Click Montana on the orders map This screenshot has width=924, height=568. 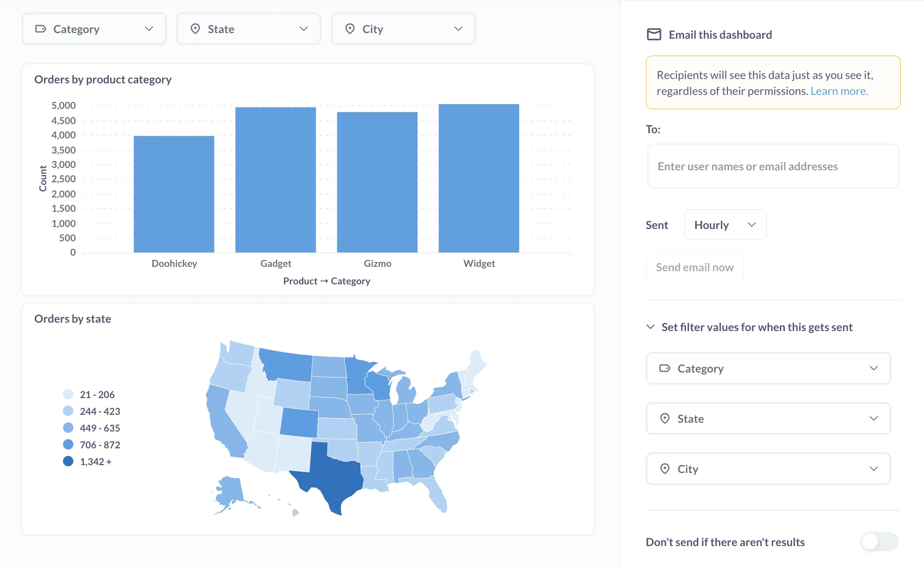coord(288,365)
